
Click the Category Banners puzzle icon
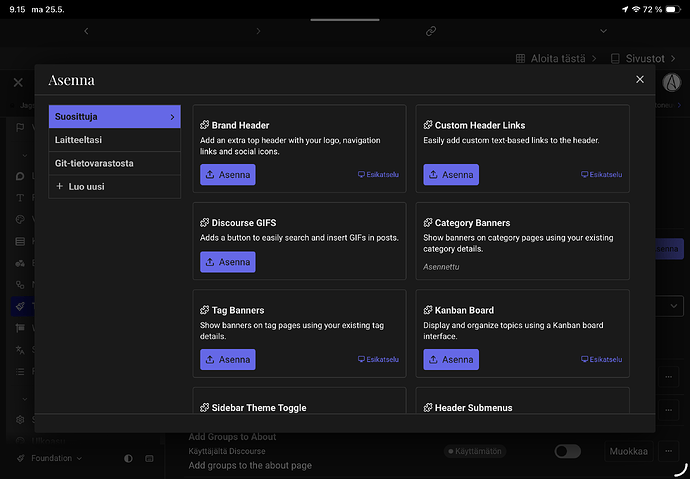tap(428, 223)
